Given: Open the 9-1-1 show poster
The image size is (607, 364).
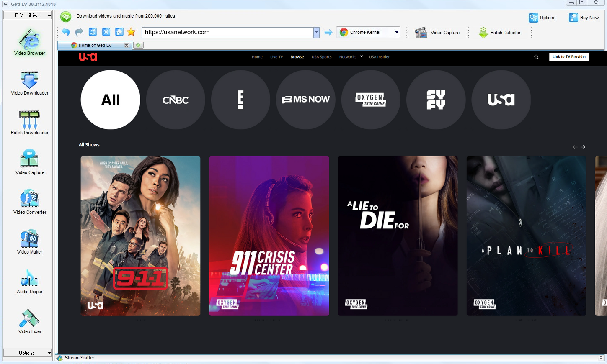Looking at the screenshot, I should 140,236.
